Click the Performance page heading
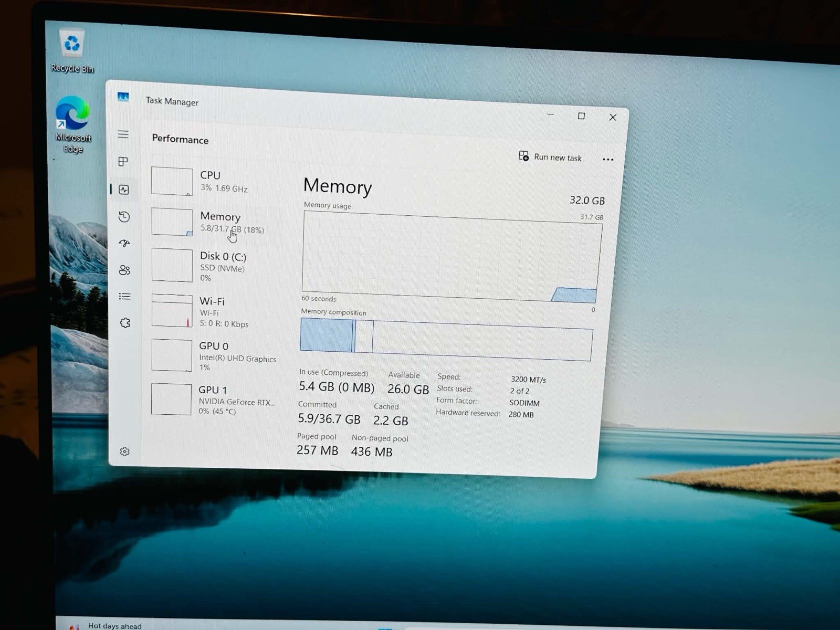 [180, 139]
